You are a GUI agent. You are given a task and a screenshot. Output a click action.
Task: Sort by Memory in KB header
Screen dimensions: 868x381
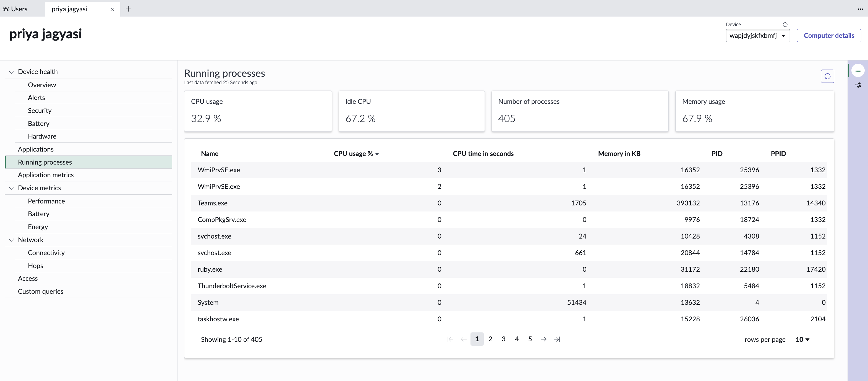click(619, 154)
